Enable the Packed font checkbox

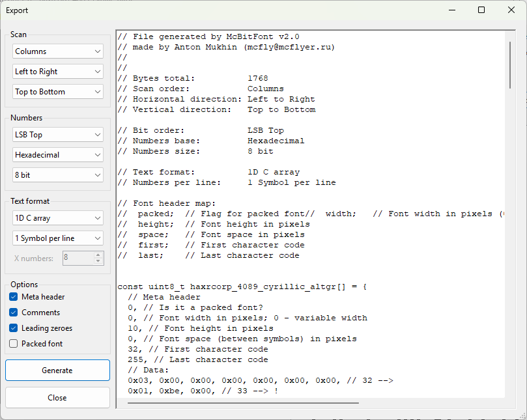pos(14,344)
